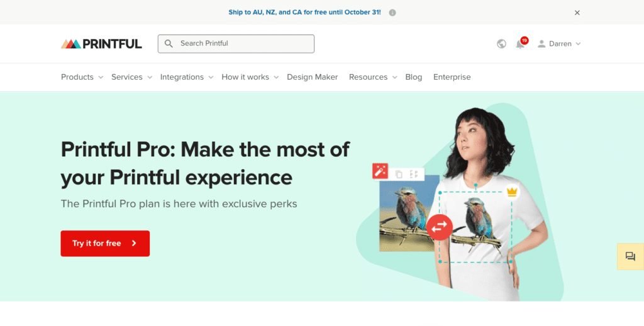Image resolution: width=644 pixels, height=326 pixels.
Task: Click the info icon beside shipping banner
Action: point(392,13)
